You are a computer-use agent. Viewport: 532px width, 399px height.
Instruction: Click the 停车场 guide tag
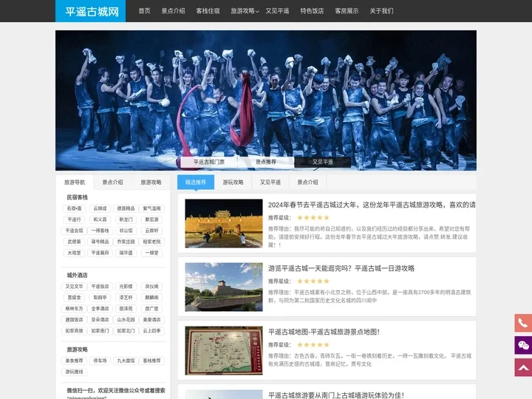100,361
